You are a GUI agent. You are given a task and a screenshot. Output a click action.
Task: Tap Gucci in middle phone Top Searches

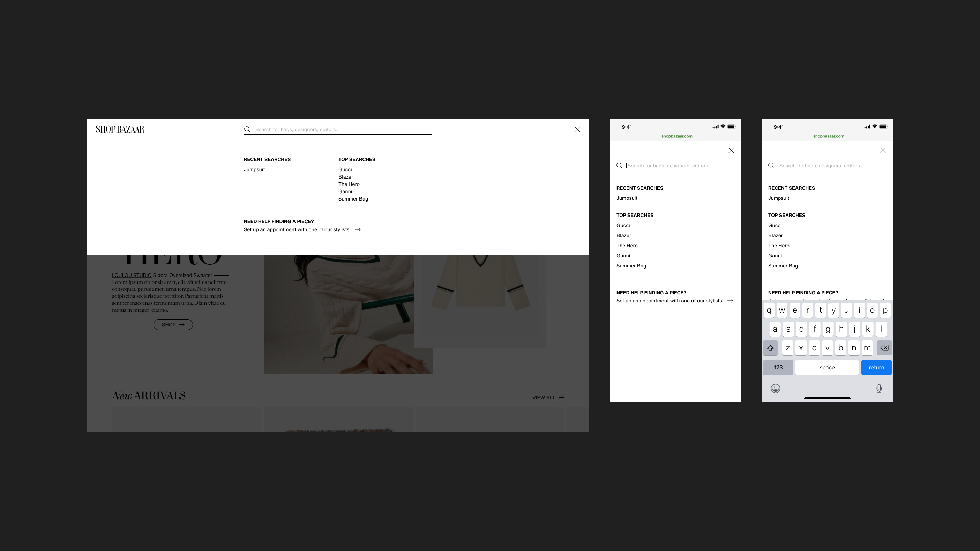[x=623, y=226]
